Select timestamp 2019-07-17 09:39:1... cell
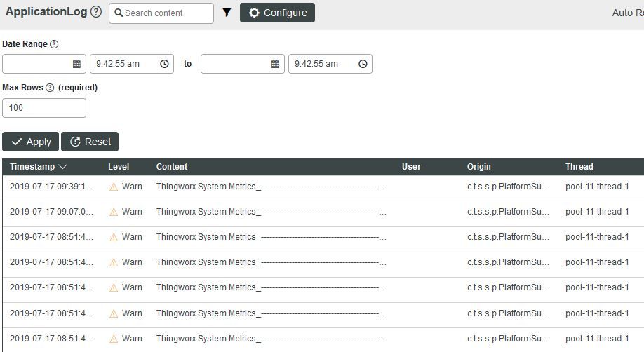The width and height of the screenshot is (644, 352). coord(51,187)
